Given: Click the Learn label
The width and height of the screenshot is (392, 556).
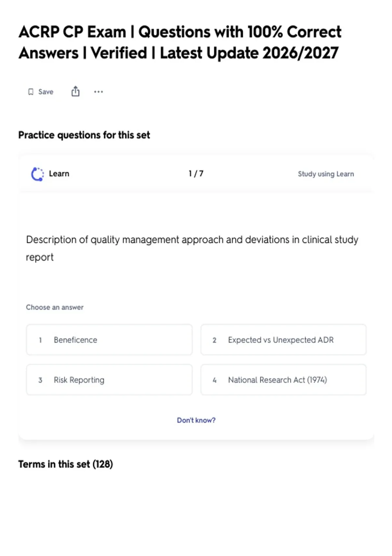Looking at the screenshot, I should pyautogui.click(x=59, y=174).
